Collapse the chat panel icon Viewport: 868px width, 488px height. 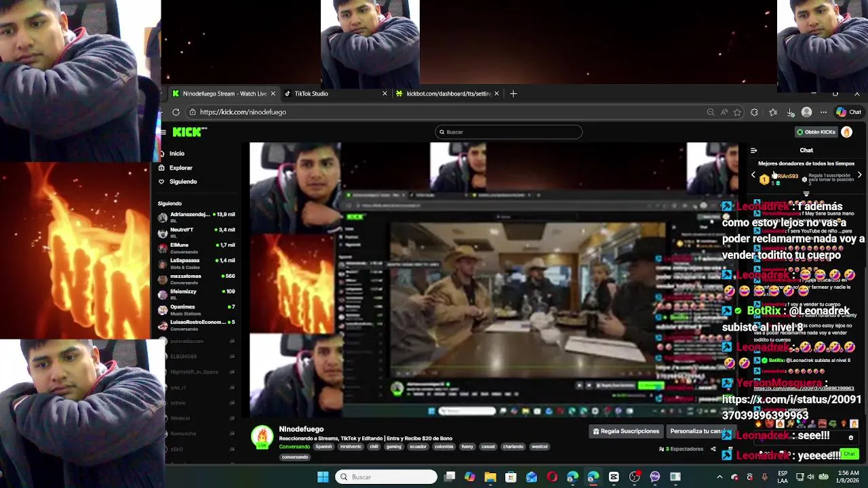click(753, 150)
